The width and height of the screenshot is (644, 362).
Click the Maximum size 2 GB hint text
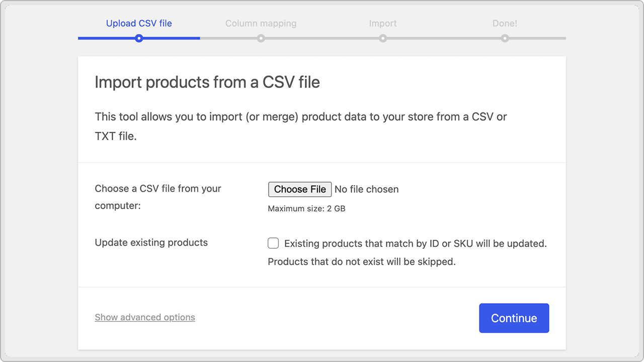[x=306, y=208]
